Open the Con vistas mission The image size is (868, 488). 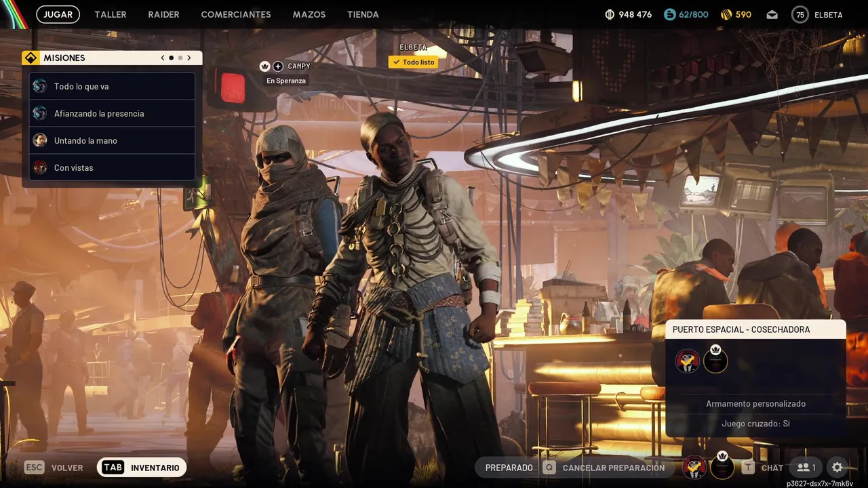(x=113, y=167)
